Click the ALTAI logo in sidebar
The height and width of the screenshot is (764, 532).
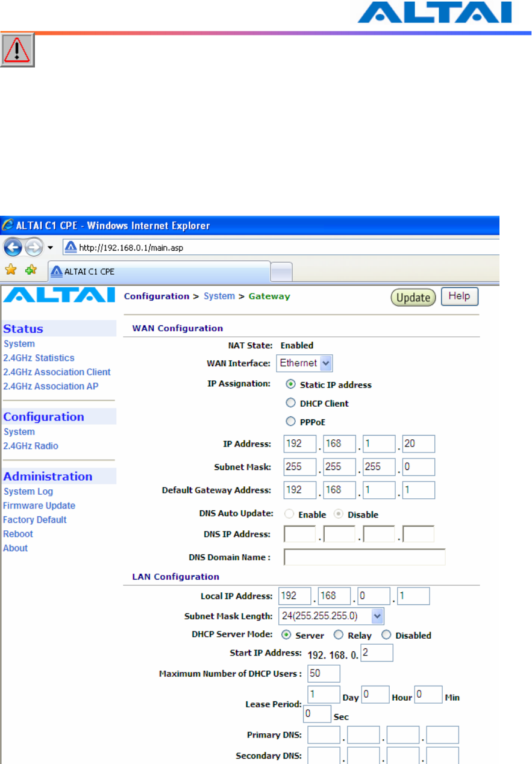click(x=59, y=295)
